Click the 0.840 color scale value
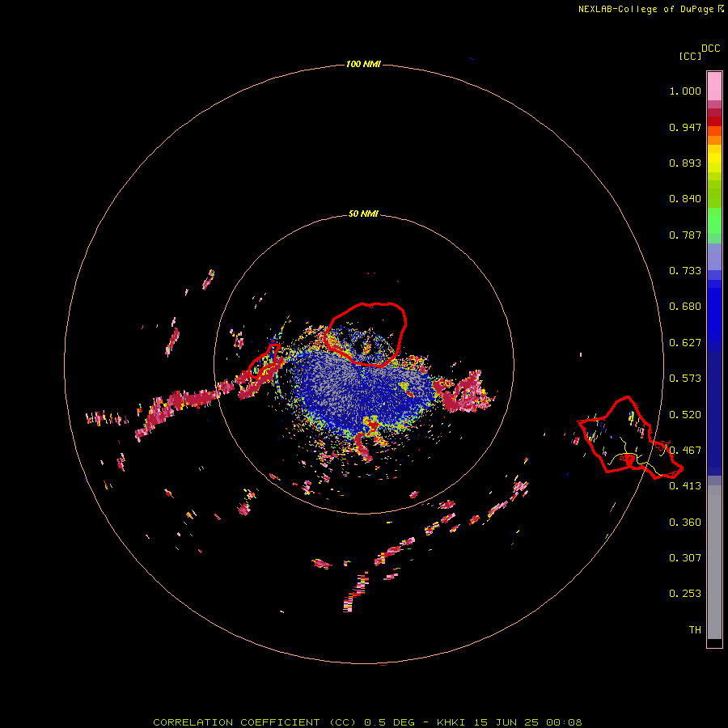This screenshot has height=728, width=728. point(685,199)
